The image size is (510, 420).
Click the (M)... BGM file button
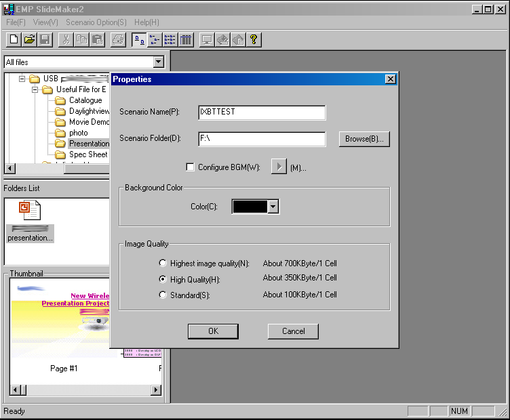tap(298, 168)
